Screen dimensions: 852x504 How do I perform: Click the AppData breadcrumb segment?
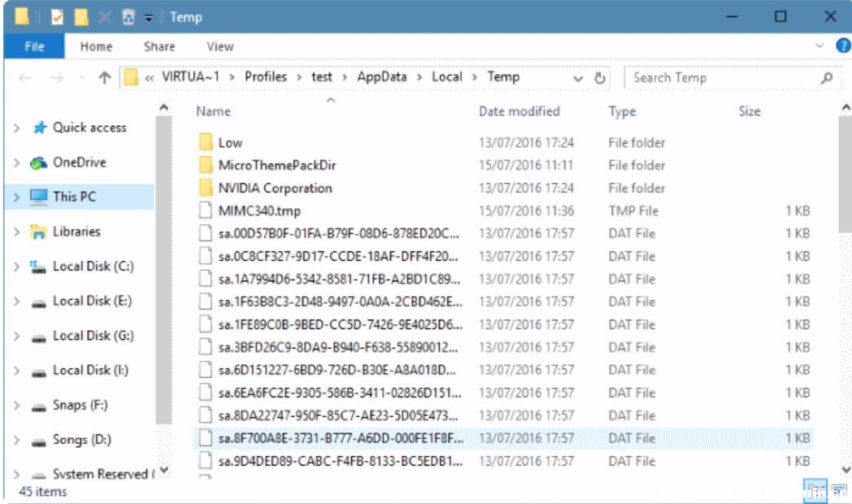click(382, 77)
